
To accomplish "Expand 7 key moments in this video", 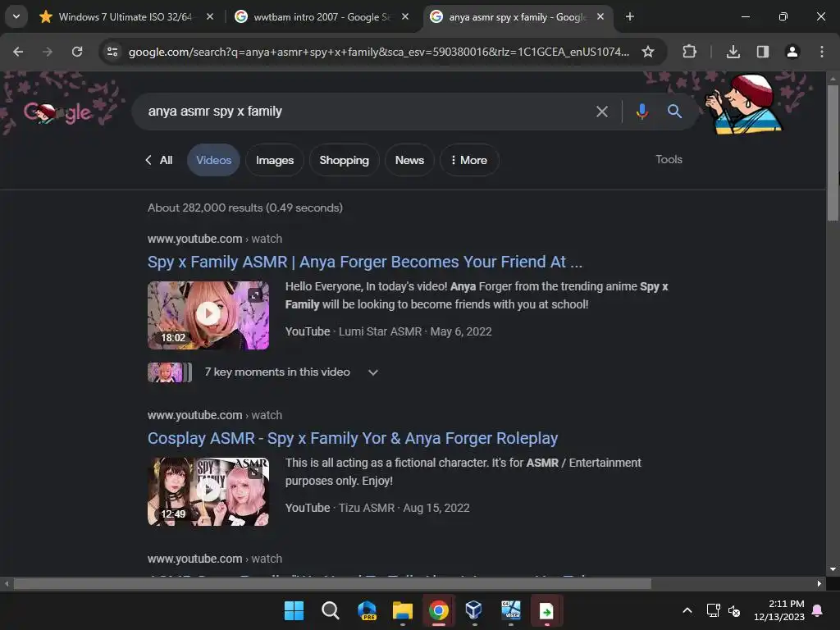I will tap(290, 372).
